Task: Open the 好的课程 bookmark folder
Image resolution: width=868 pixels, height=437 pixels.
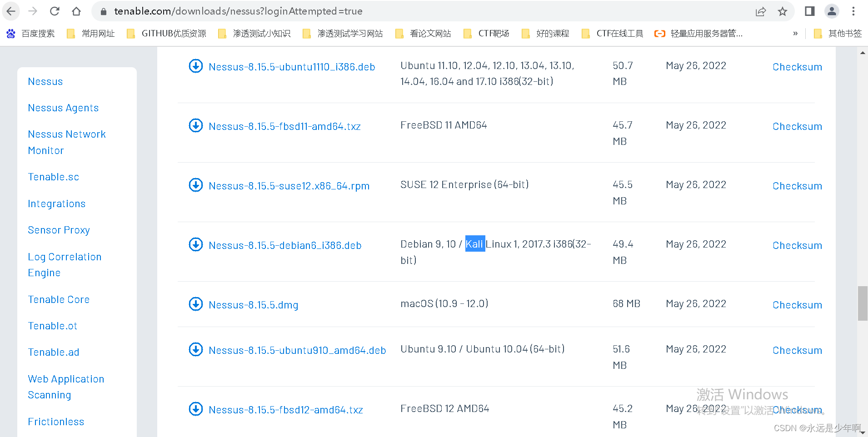Action: tap(545, 34)
